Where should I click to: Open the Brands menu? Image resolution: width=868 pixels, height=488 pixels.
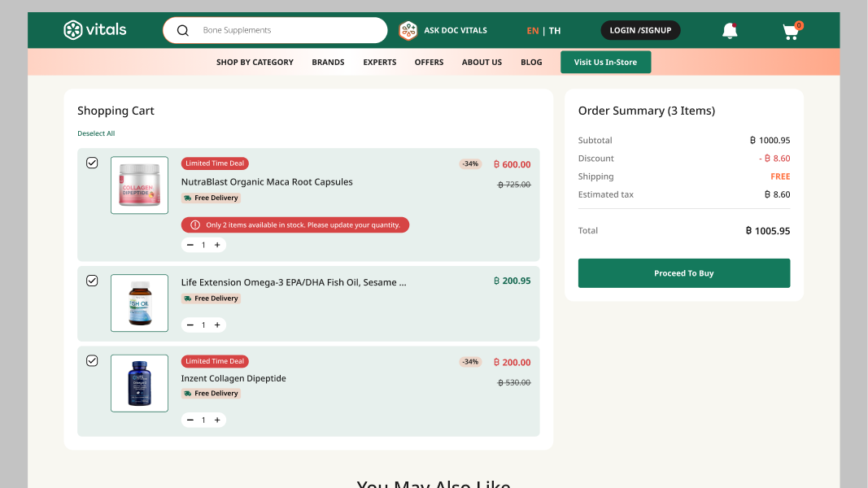(328, 62)
